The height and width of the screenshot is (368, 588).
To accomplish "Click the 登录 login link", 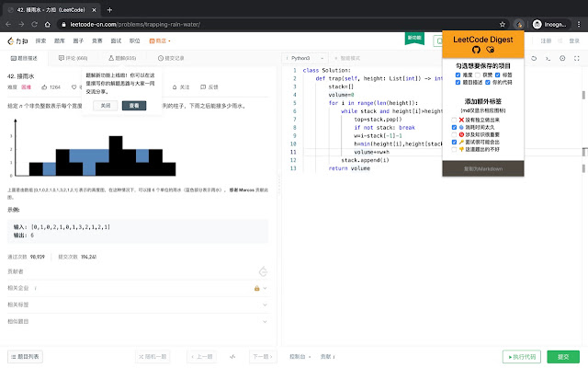I will [x=574, y=40].
